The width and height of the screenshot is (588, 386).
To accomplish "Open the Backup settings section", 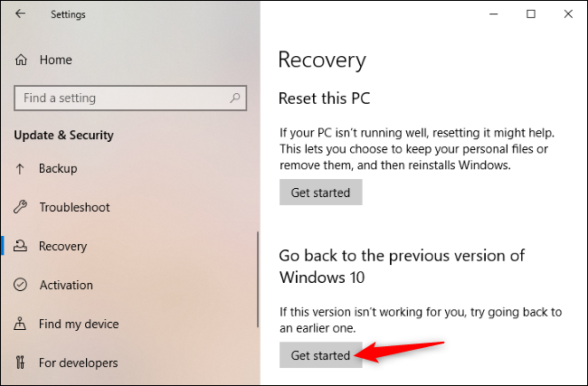I will 58,169.
